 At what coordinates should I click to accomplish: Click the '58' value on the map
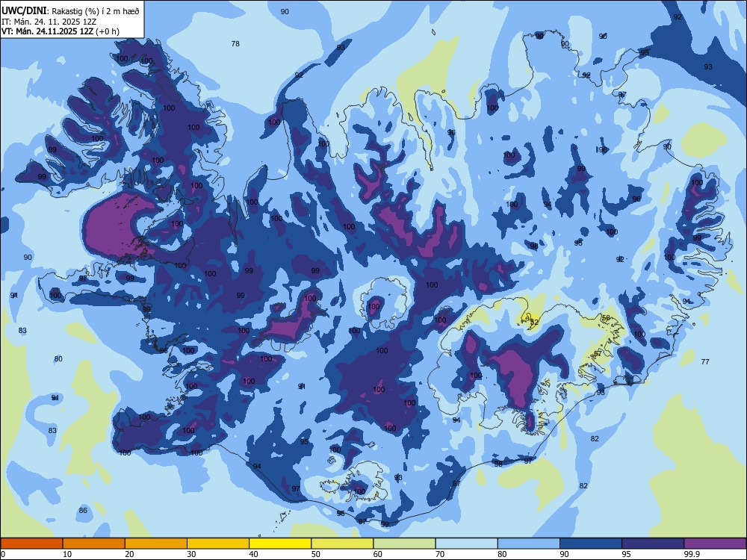[606, 317]
